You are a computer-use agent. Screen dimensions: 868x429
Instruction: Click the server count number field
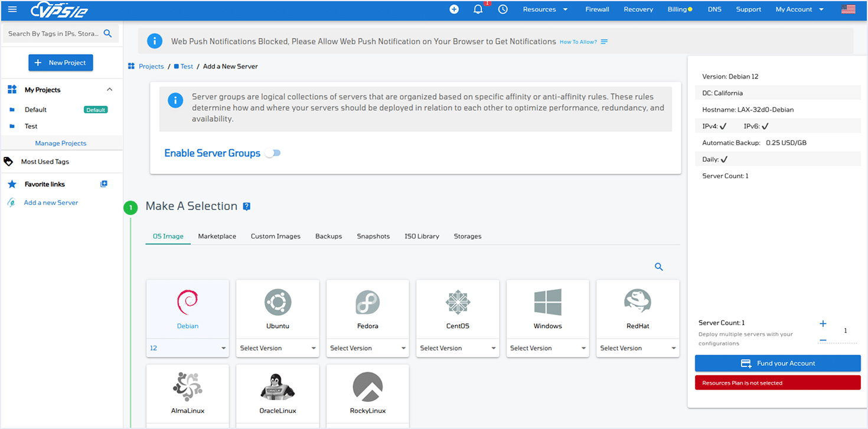pyautogui.click(x=845, y=331)
